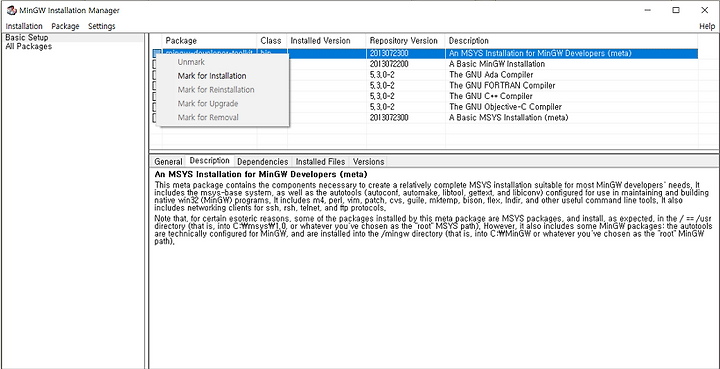This screenshot has width=720, height=369.
Task: Switch to the Dependencies tab
Action: [x=263, y=162]
